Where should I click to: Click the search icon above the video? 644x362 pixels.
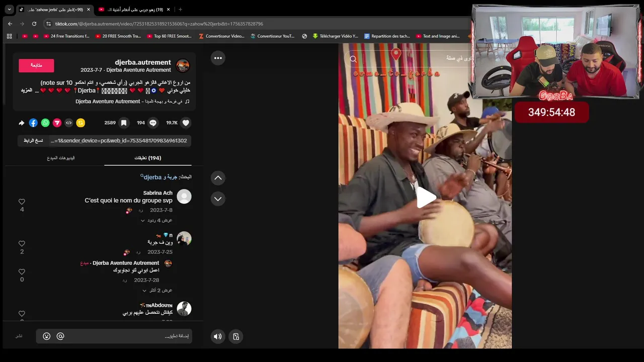click(x=353, y=59)
